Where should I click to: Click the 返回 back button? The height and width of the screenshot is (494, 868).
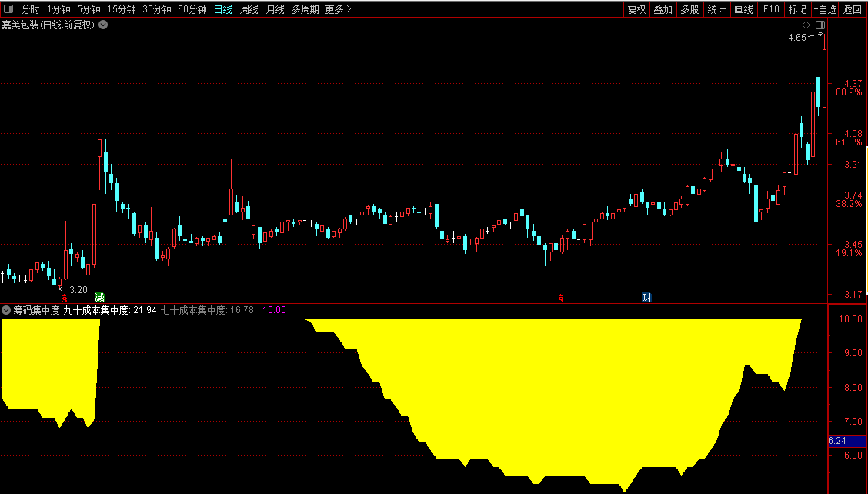tap(853, 9)
